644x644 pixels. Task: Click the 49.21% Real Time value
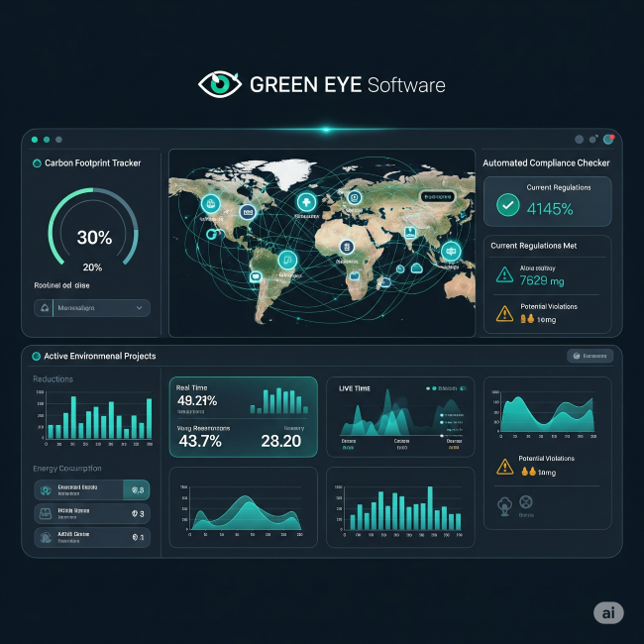(197, 400)
